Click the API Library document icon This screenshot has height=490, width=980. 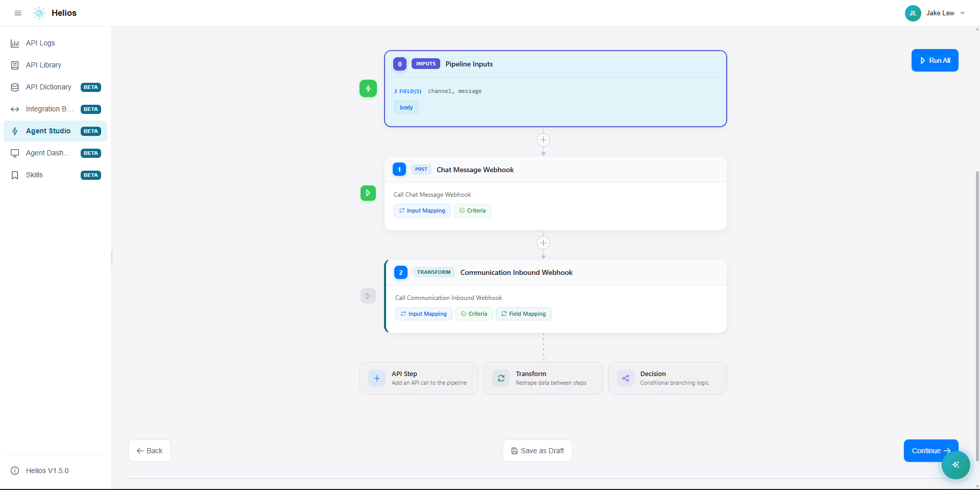pos(15,65)
